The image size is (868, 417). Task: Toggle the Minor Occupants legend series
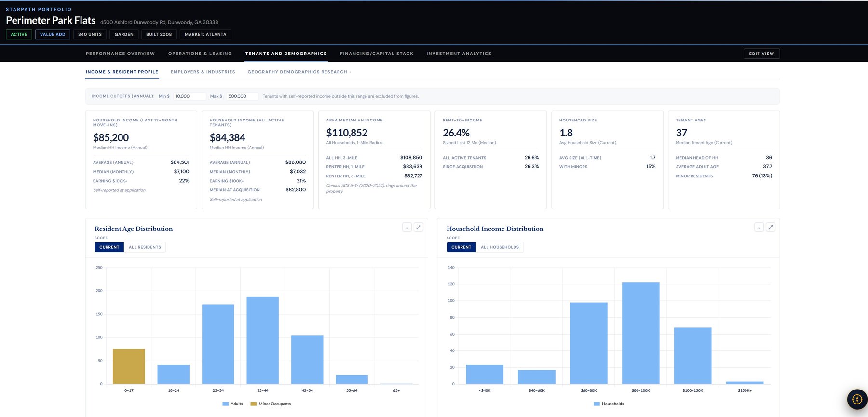coord(271,404)
